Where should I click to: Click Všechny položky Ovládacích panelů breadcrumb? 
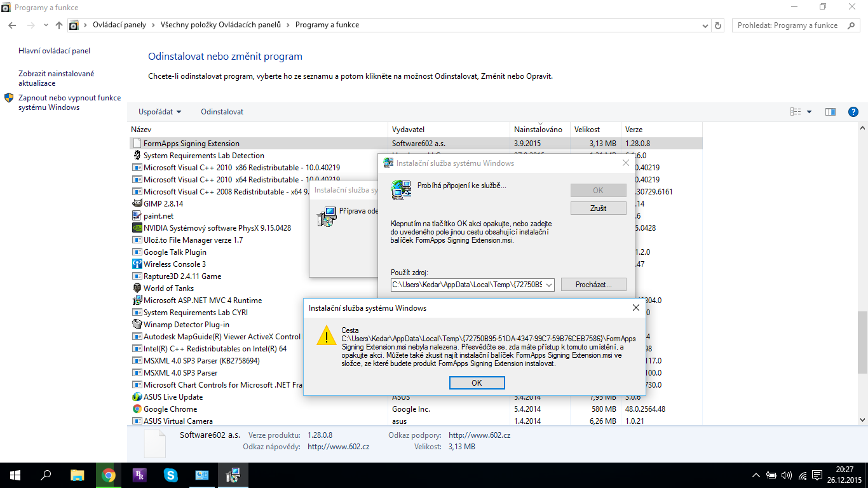[x=220, y=25]
